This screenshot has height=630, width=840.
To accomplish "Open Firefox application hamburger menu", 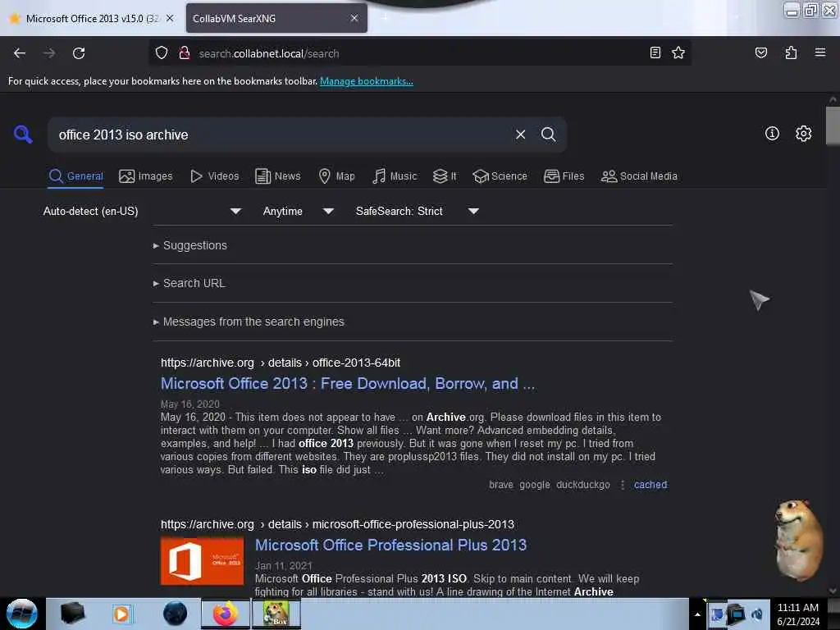I will tap(819, 52).
